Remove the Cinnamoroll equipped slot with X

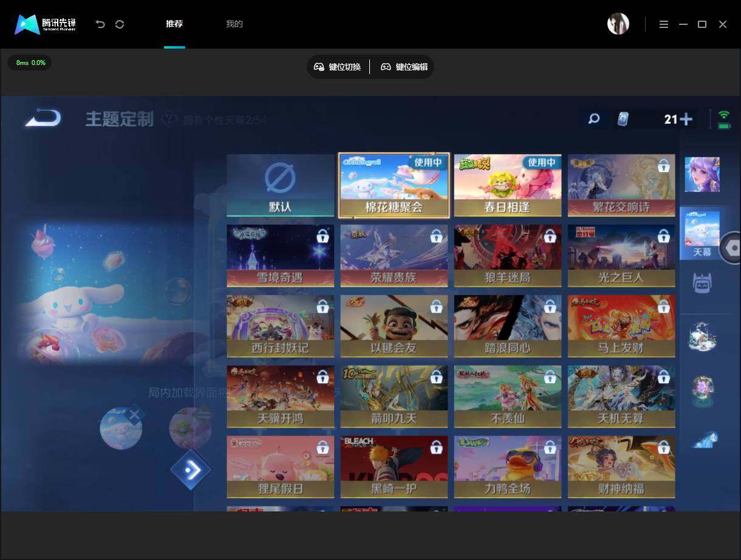pyautogui.click(x=134, y=415)
